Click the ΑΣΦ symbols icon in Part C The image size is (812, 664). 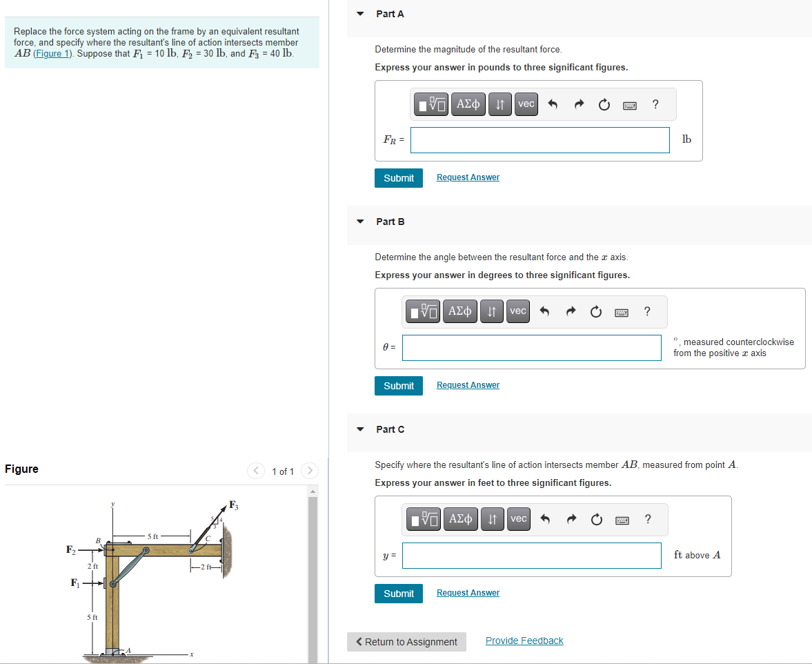[460, 518]
